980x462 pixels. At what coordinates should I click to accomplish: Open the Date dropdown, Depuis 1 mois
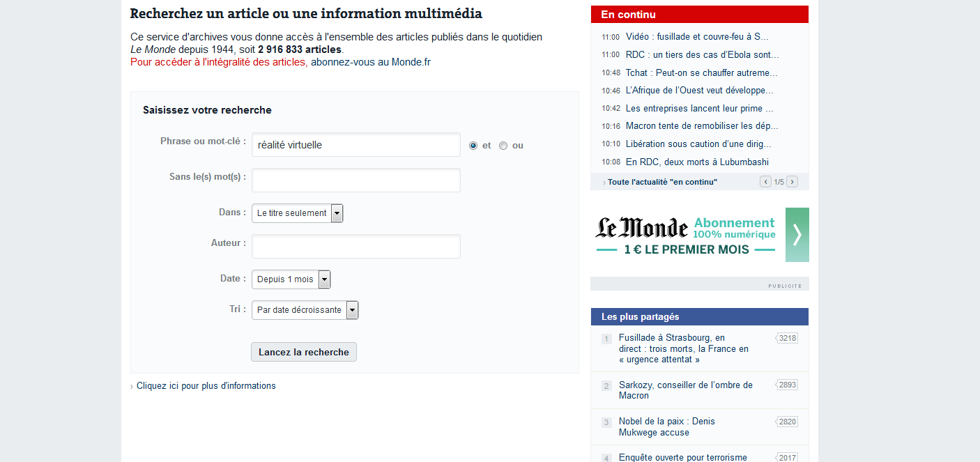pos(291,279)
